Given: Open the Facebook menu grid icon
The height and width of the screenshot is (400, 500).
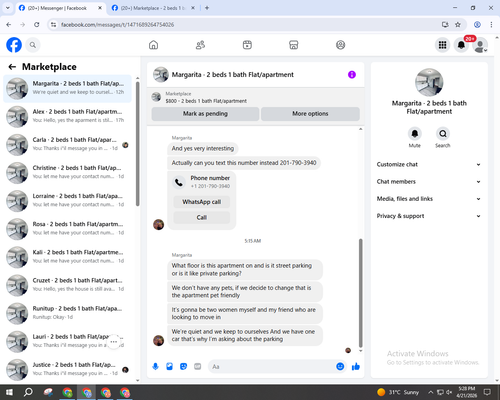Looking at the screenshot, I should point(442,45).
